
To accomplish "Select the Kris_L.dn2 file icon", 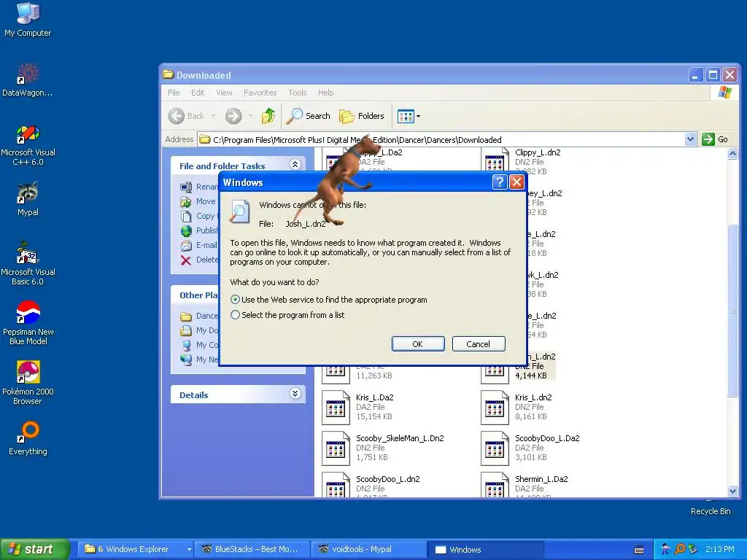I will click(495, 408).
